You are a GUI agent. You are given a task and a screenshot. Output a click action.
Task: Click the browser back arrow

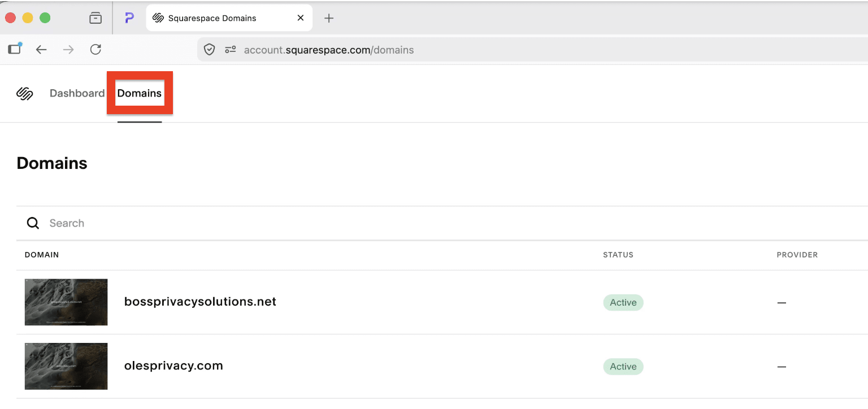41,50
